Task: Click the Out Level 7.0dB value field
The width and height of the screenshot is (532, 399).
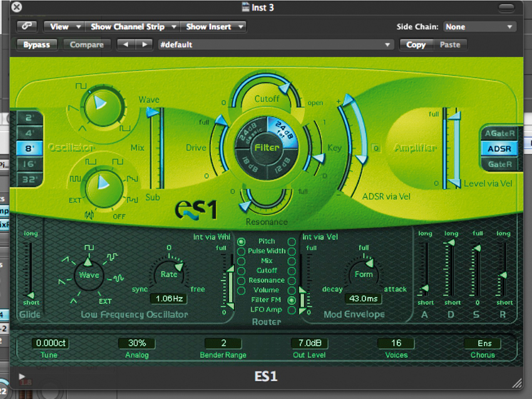Action: point(309,343)
